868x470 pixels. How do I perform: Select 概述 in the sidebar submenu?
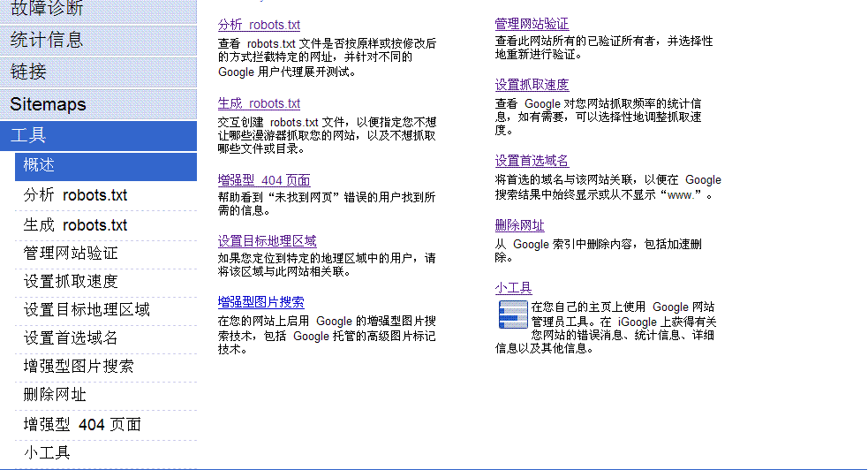coord(106,166)
